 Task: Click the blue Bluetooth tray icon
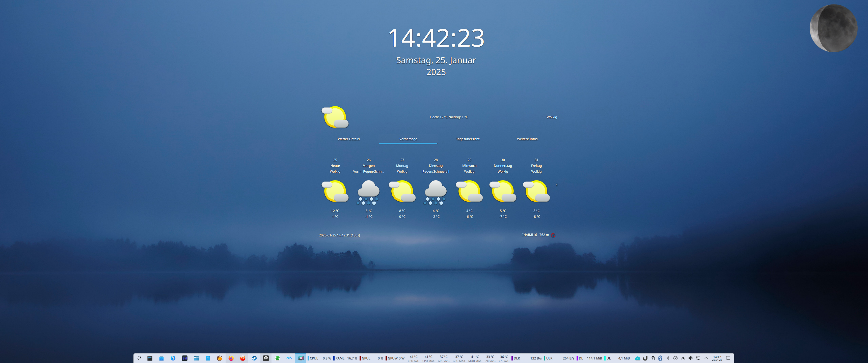click(660, 358)
